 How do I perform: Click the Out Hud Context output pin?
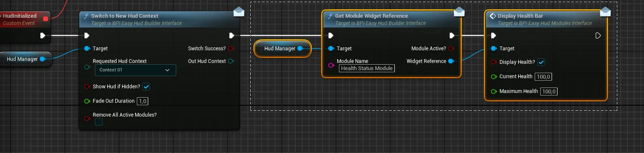pos(231,61)
